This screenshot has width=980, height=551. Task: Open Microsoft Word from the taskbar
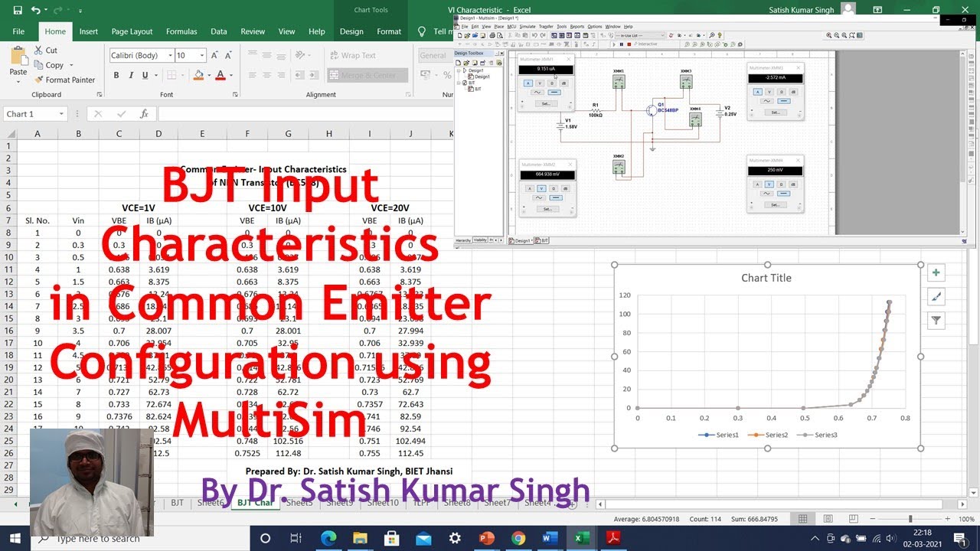(x=550, y=538)
